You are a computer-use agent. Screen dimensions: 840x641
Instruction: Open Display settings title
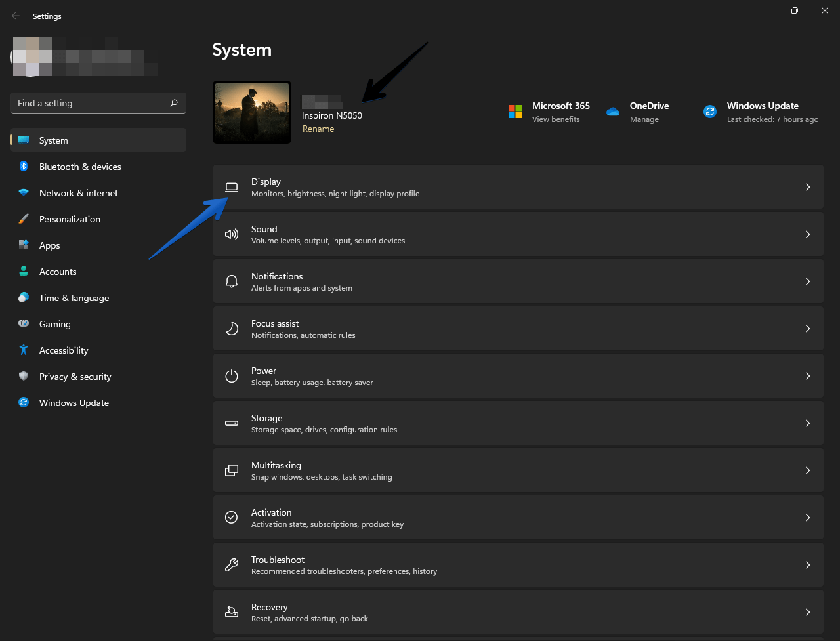tap(266, 182)
